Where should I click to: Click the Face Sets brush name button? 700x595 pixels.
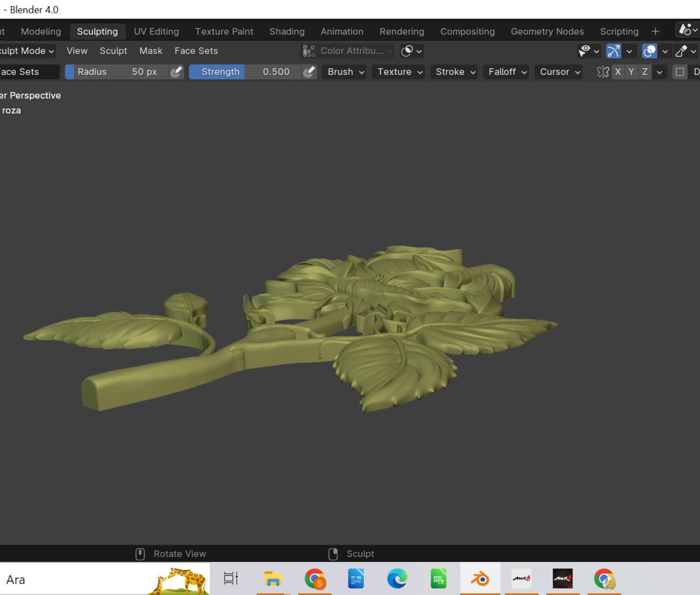[x=29, y=72]
